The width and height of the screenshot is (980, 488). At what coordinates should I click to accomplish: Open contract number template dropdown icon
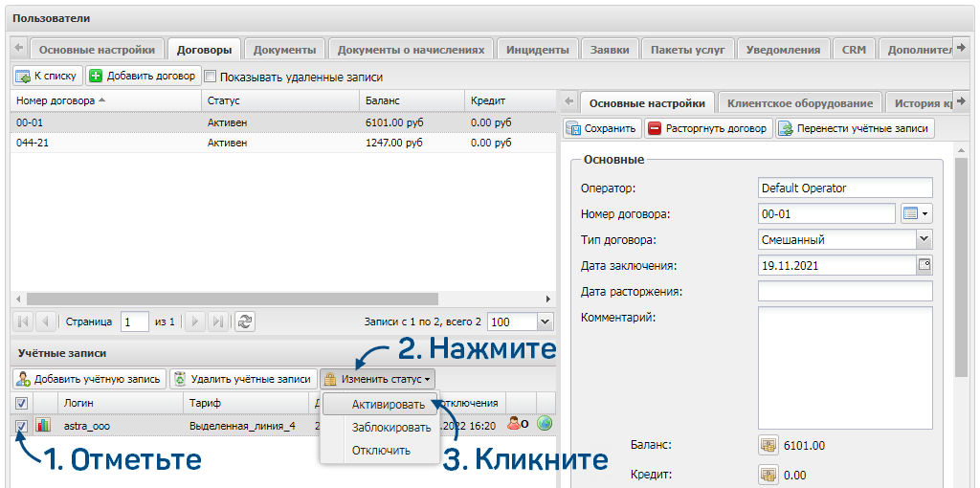tap(916, 213)
